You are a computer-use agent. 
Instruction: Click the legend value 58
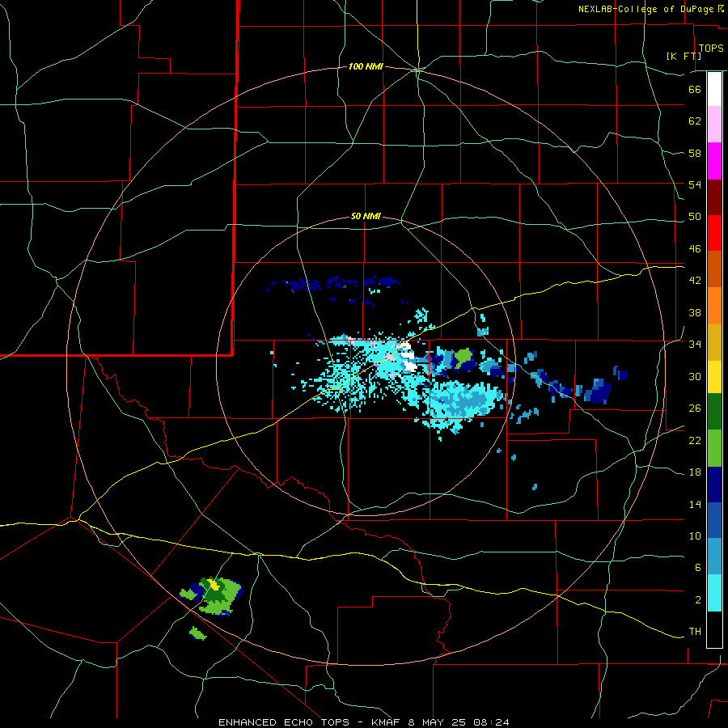click(x=695, y=153)
